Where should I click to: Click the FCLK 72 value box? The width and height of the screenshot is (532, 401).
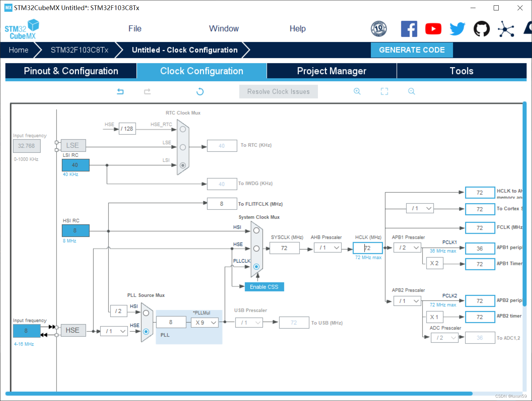click(480, 228)
